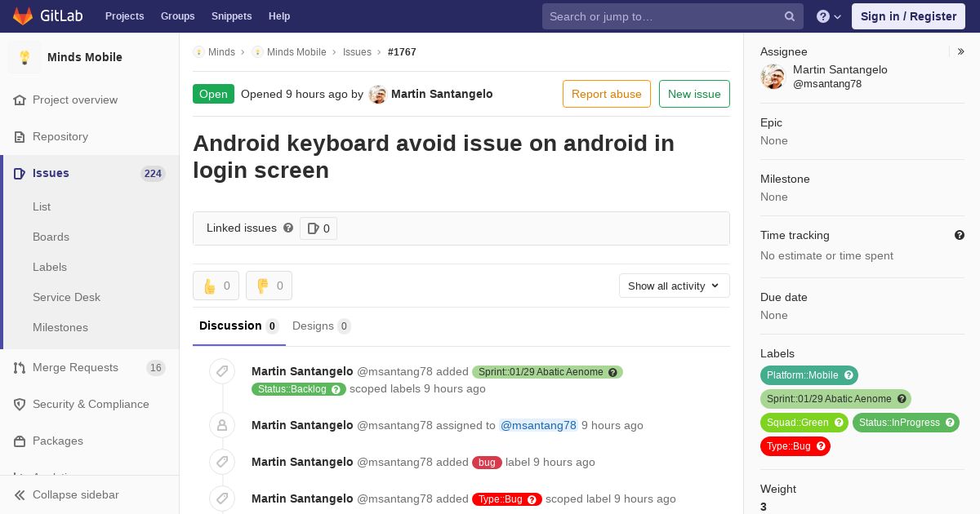The height and width of the screenshot is (514, 980).
Task: Click the collapse sidebar double-chevron icon
Action: (x=20, y=495)
